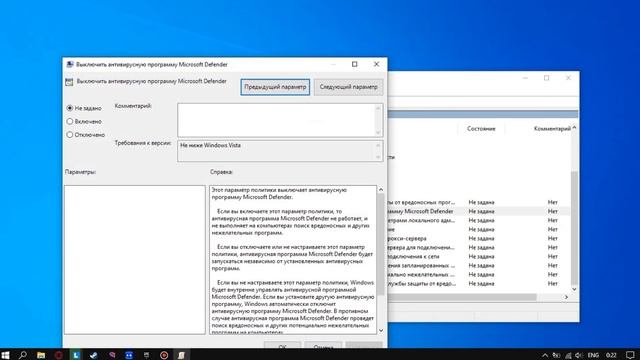640x360 pixels.
Task: Click the policy setting icon beside the heading
Action: pyautogui.click(x=69, y=82)
